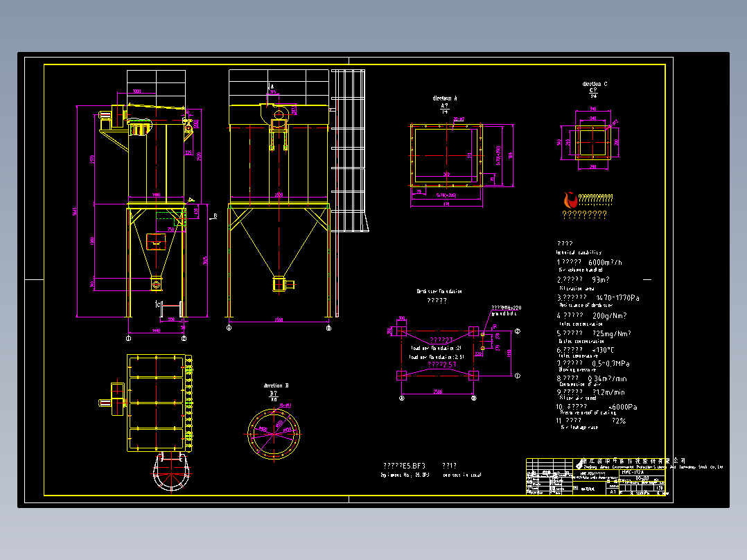The height and width of the screenshot is (560, 747).
Task: Select the plan view of the dust collector
Action: (x=158, y=403)
